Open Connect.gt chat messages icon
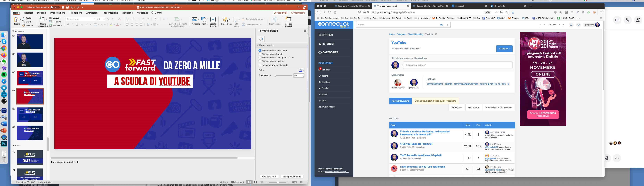This screenshot has width=644, height=186. point(579,25)
